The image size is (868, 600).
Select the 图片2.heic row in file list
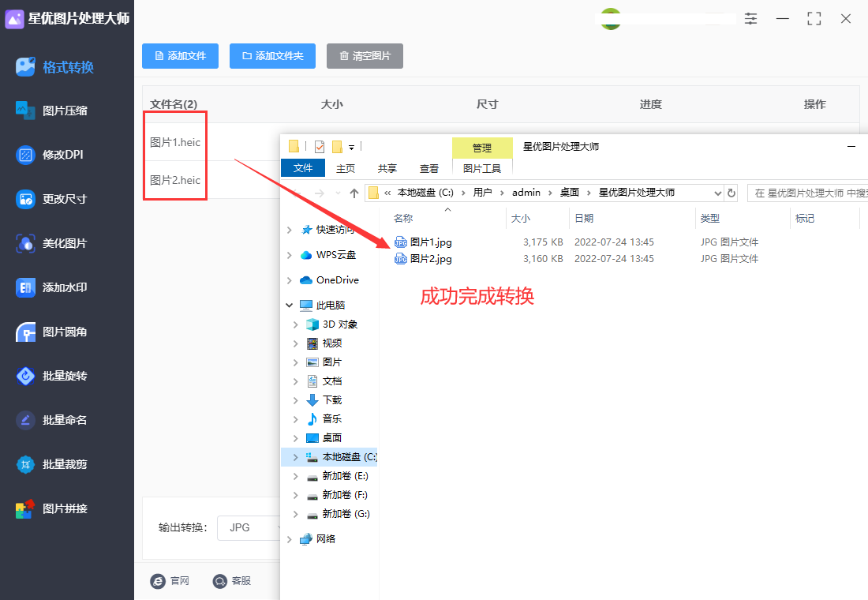(x=175, y=180)
